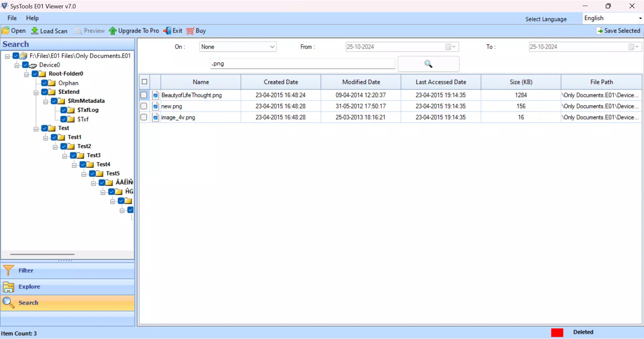Click the Explore folder icon
This screenshot has width=644, height=339.
(8, 287)
